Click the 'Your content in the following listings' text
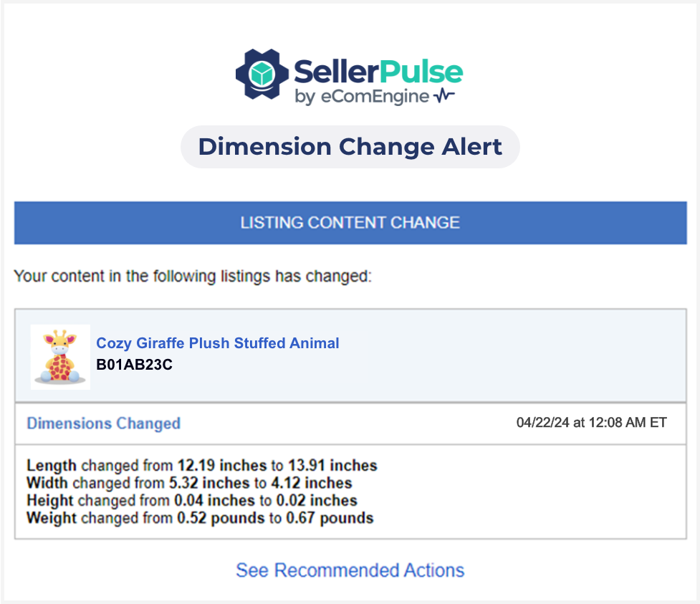Screen dimensions: 700x604 coord(193,277)
